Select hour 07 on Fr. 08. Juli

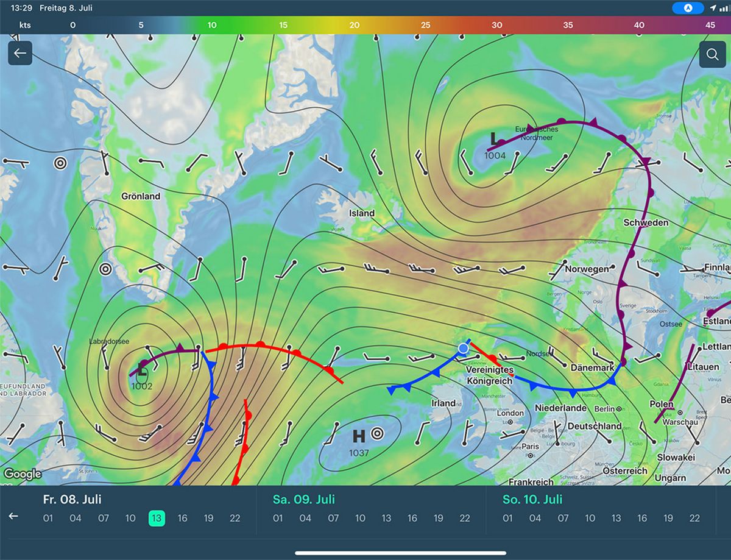(104, 518)
